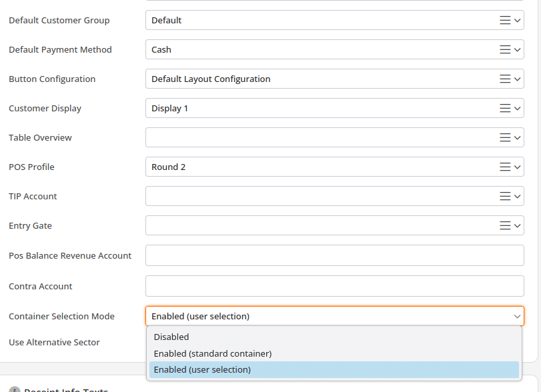Expand Default Payment Method dropdown arrow

point(517,49)
